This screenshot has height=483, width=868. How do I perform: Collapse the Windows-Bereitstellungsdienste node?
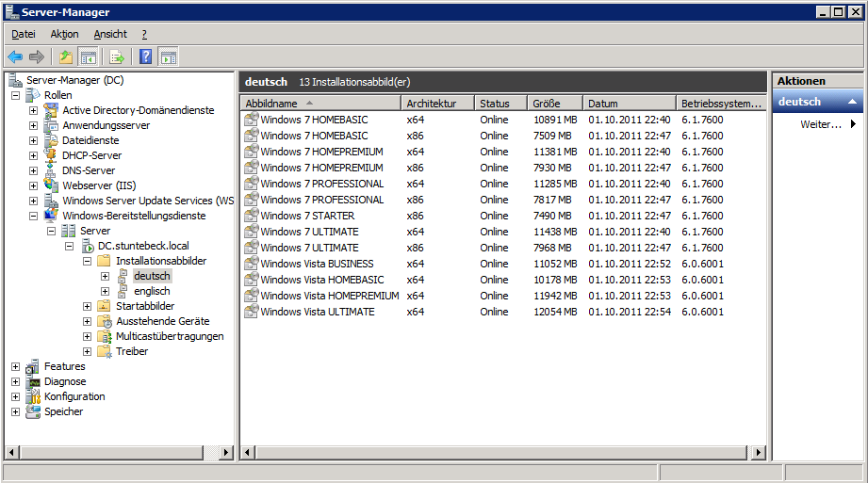coord(33,216)
